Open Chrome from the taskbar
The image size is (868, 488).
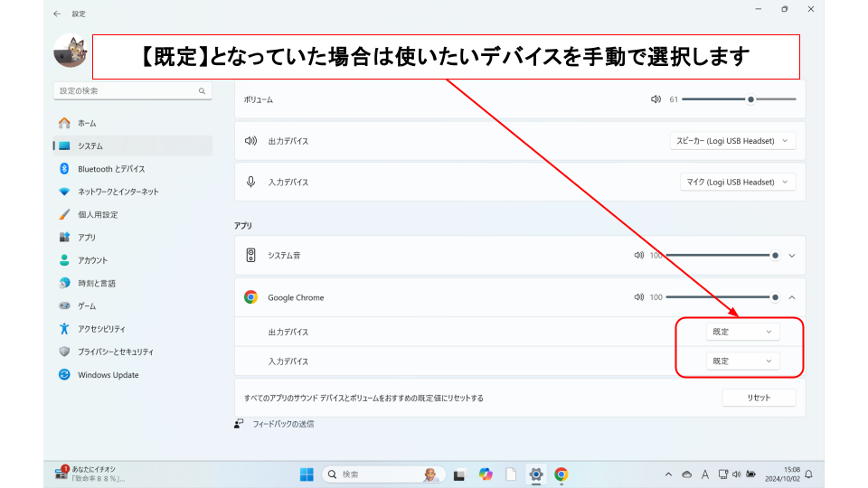pos(561,474)
